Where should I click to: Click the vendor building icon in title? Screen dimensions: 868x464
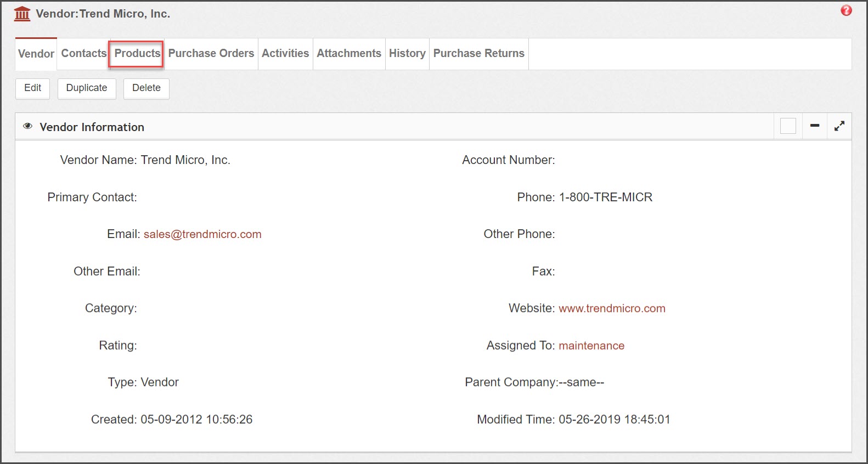[22, 14]
